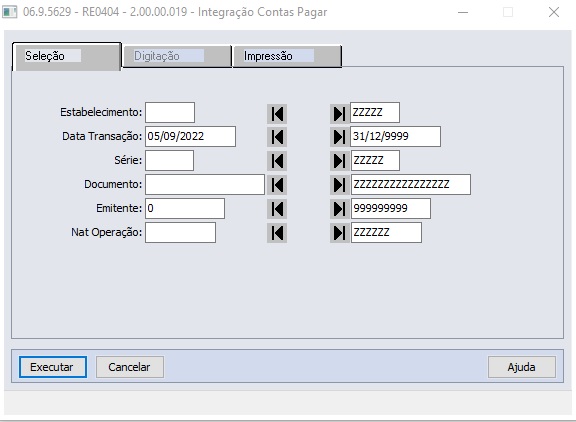This screenshot has width=576, height=422.
Task: Click the Executar button
Action: pos(53,367)
